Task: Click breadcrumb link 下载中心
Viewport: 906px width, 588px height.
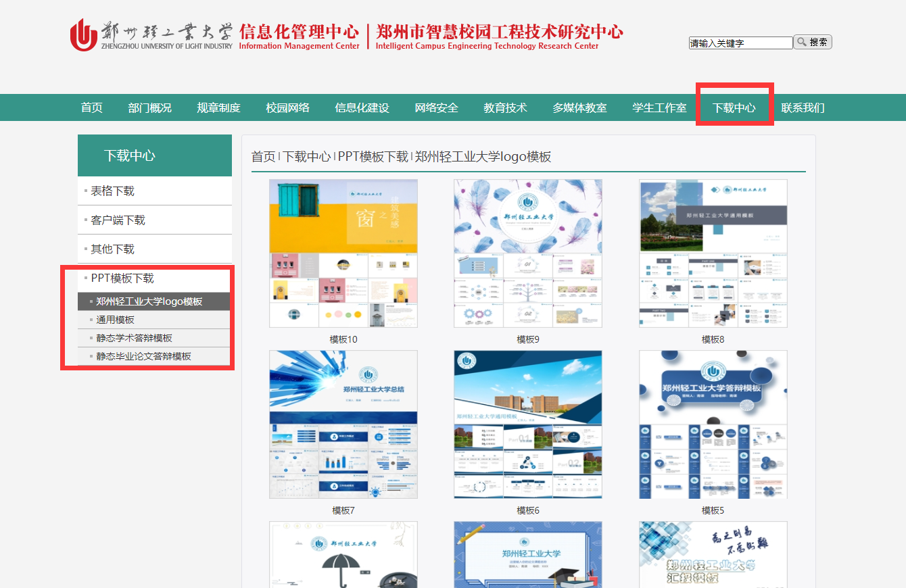Action: point(306,157)
